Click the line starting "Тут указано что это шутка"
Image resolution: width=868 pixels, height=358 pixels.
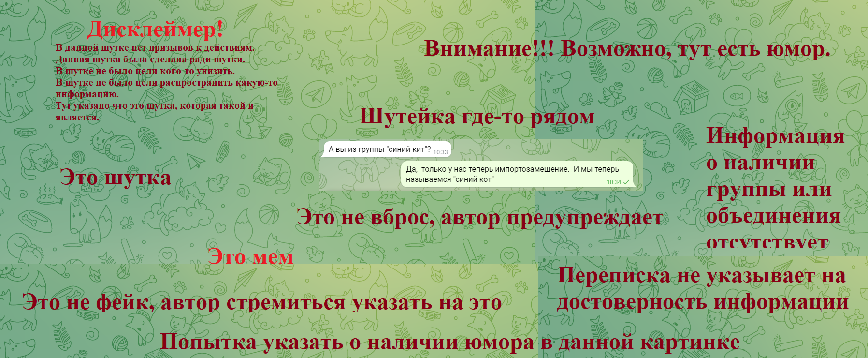[155, 112]
